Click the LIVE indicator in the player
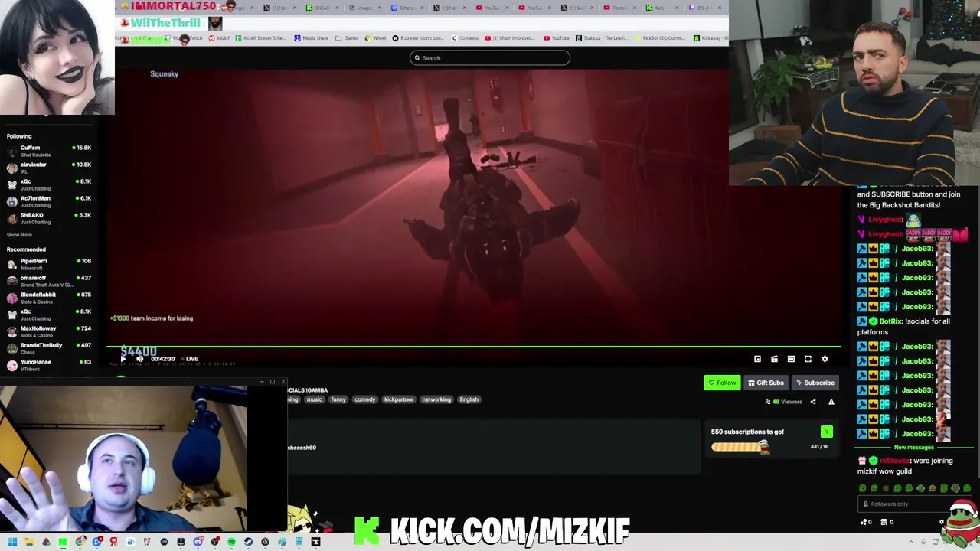This screenshot has height=551, width=980. 191,359
